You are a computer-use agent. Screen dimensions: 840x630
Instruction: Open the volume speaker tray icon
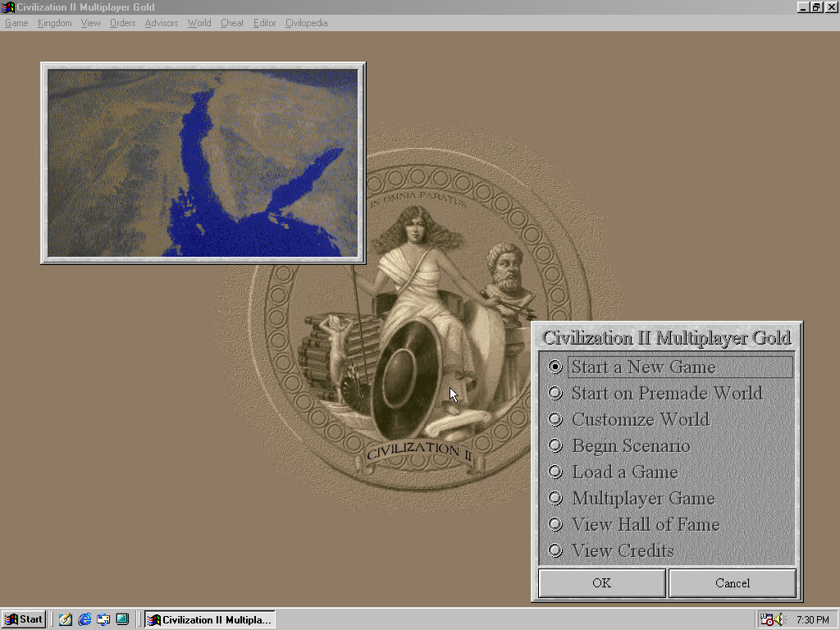click(779, 620)
